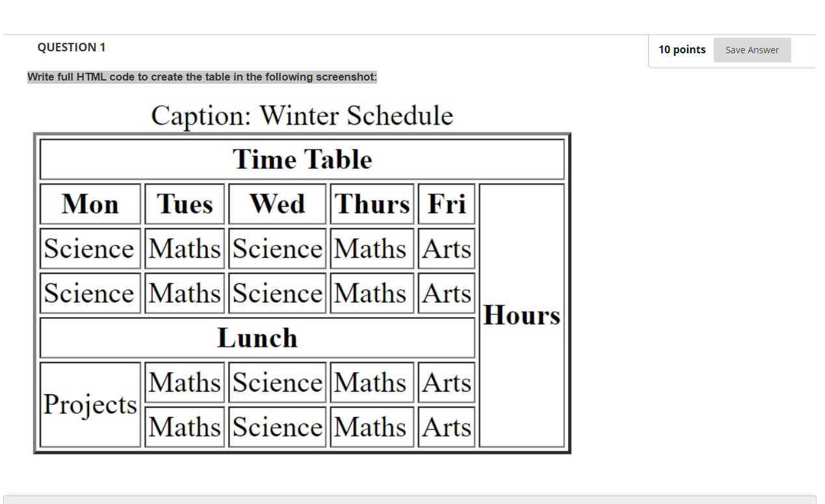Select the Mon column header

90,203
